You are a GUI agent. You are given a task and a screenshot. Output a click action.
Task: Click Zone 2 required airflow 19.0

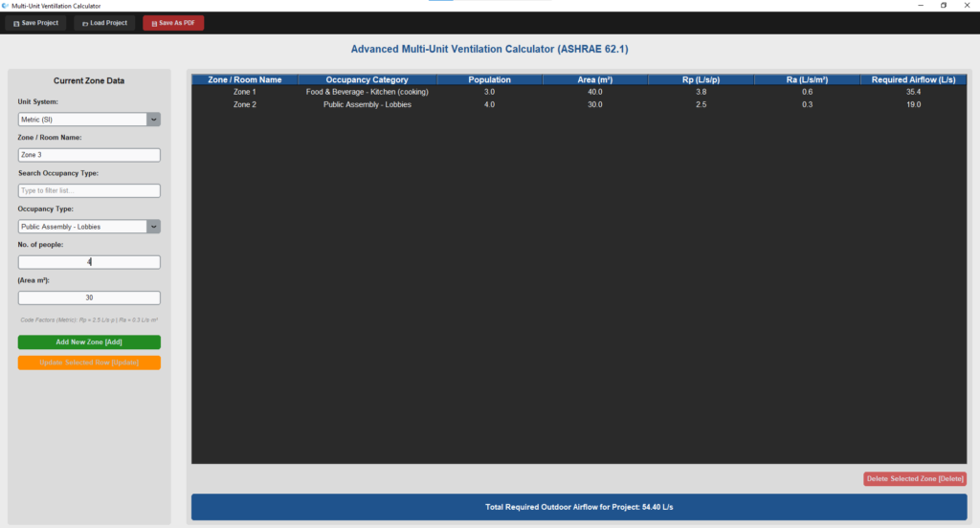[914, 104]
